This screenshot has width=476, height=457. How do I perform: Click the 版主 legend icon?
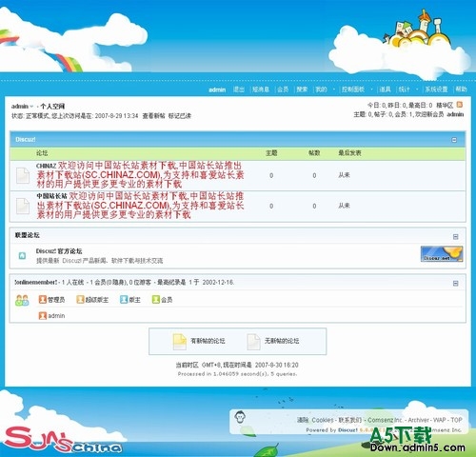click(x=124, y=299)
